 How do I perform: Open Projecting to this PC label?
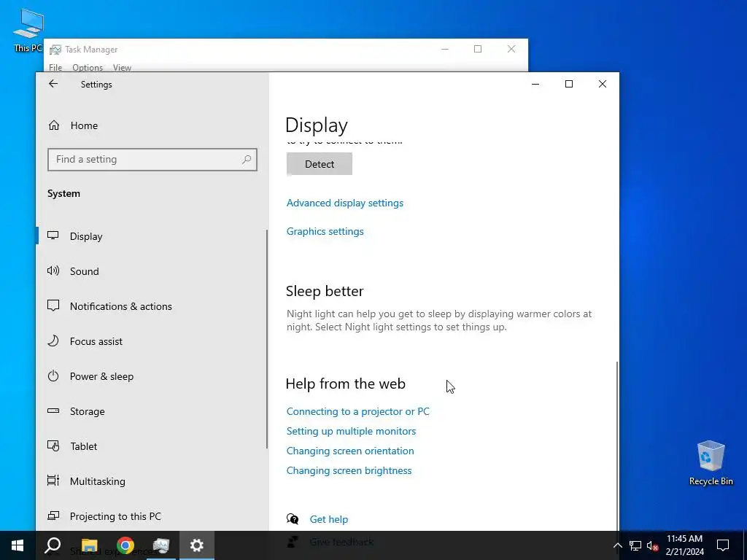click(x=115, y=516)
